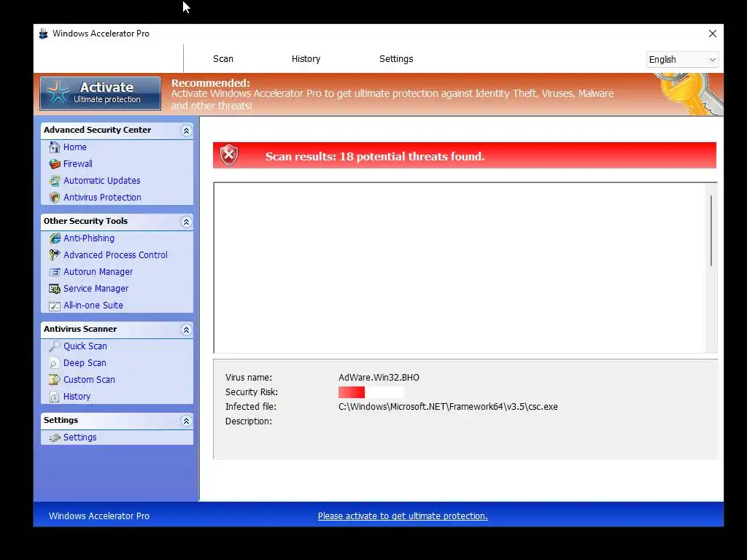The width and height of the screenshot is (747, 560).
Task: Start a Custom Scan from sidebar
Action: click(x=89, y=379)
